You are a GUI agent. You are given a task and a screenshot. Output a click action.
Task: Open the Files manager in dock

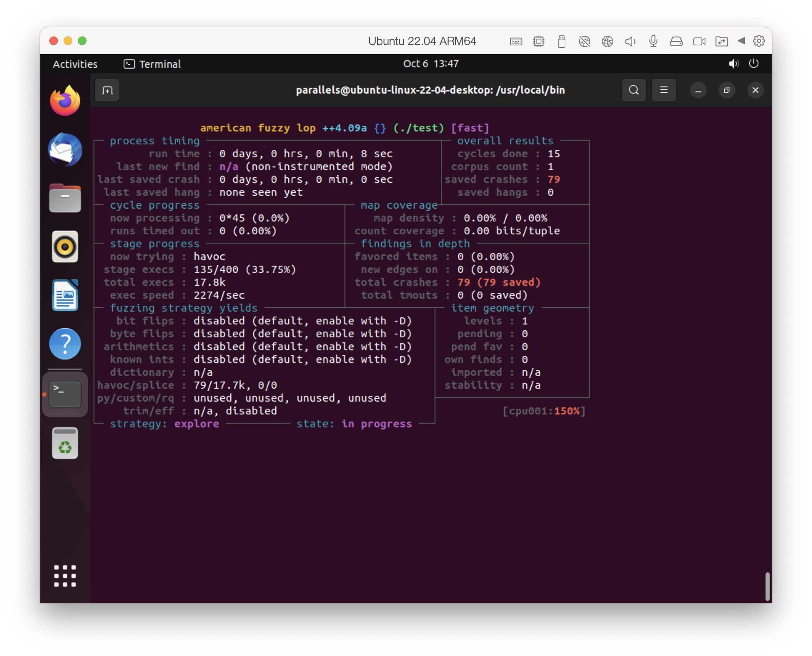pyautogui.click(x=65, y=198)
